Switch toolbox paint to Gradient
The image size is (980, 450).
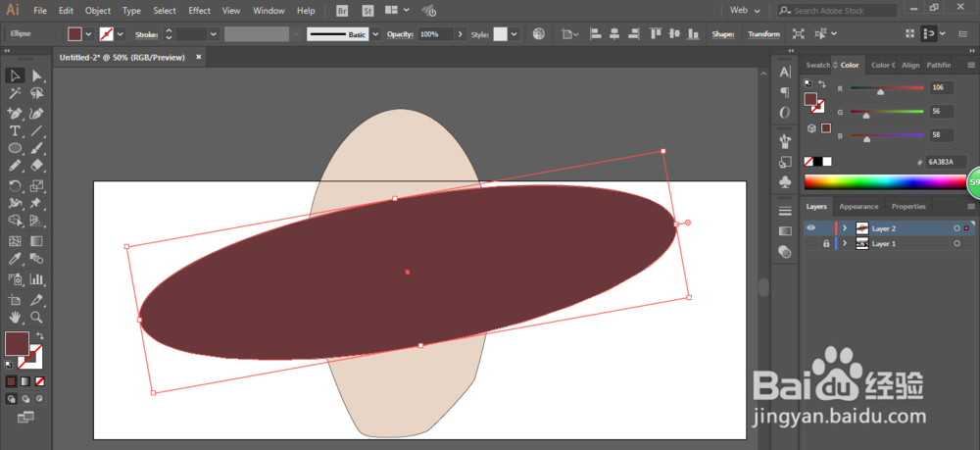[x=25, y=381]
